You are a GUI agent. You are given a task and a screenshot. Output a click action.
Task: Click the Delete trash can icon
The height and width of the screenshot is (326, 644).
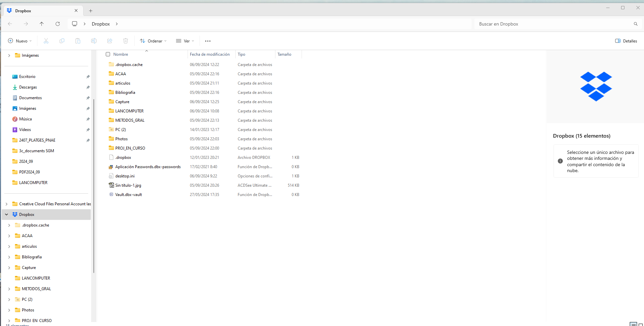pyautogui.click(x=126, y=41)
